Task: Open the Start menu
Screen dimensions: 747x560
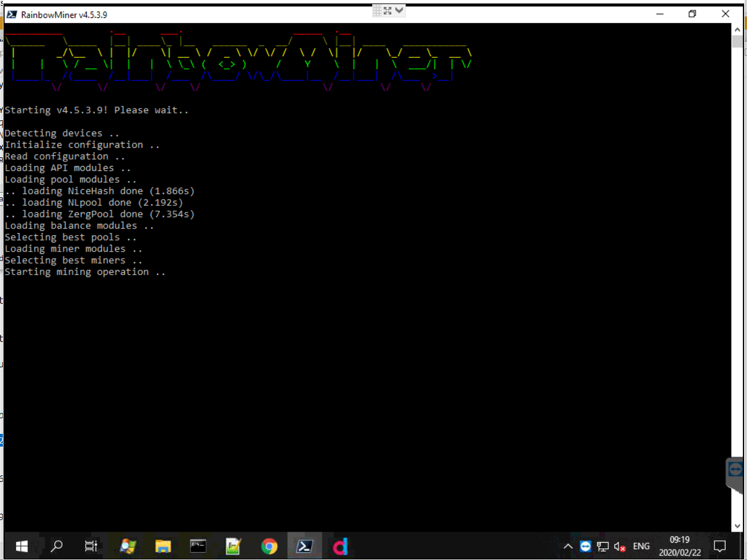Action: (x=21, y=546)
